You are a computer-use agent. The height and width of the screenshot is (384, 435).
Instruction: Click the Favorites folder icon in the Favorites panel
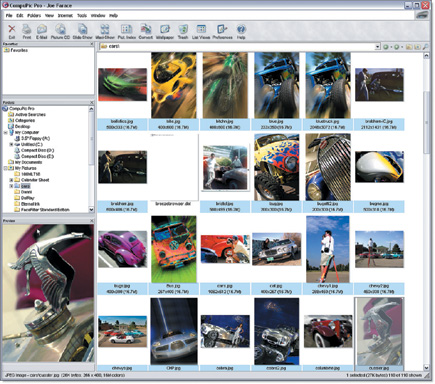(6, 50)
